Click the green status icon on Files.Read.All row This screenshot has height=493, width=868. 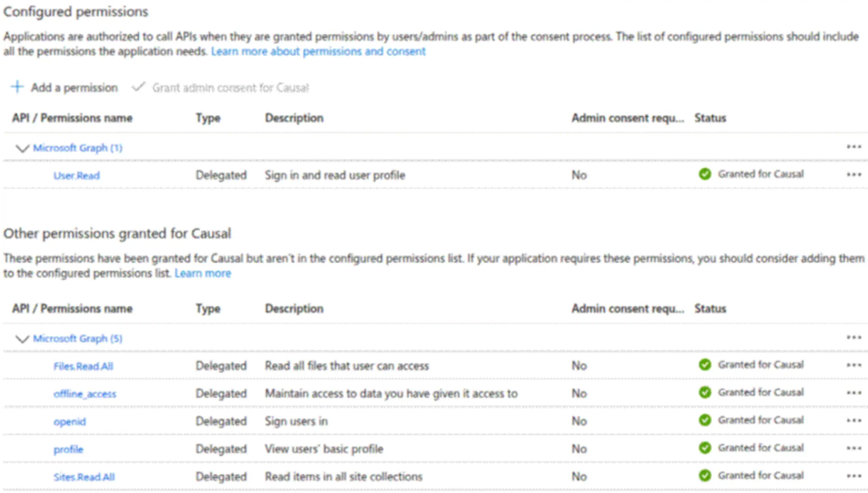[x=705, y=365]
